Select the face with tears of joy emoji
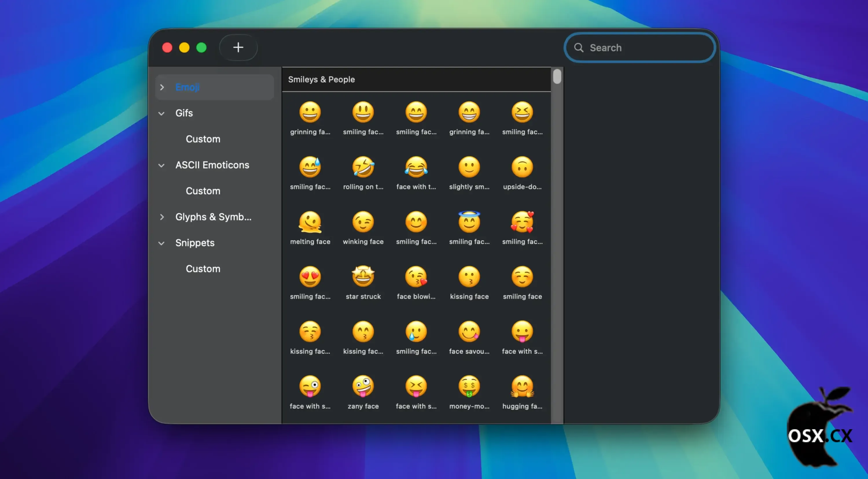The width and height of the screenshot is (868, 479). (x=416, y=167)
